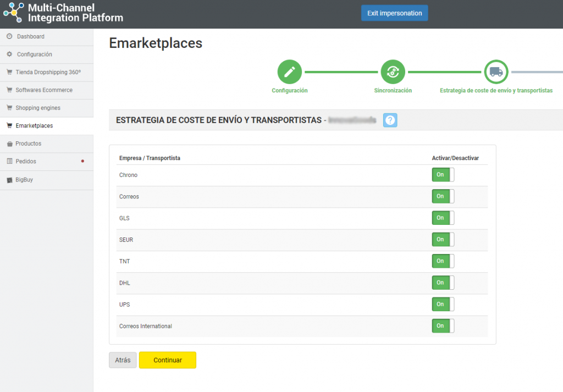Disable the DHL carrier toggle
This screenshot has height=392, width=563.
(x=443, y=283)
